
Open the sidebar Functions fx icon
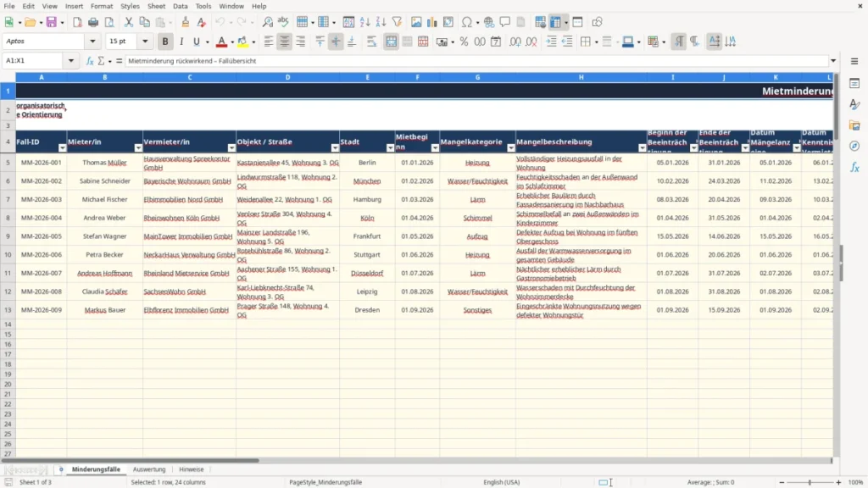(x=854, y=167)
